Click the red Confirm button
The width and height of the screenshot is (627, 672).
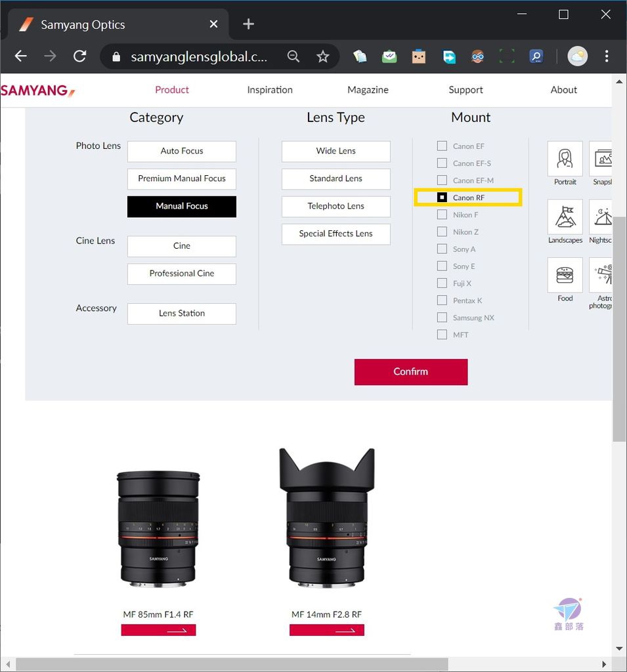[x=411, y=372]
